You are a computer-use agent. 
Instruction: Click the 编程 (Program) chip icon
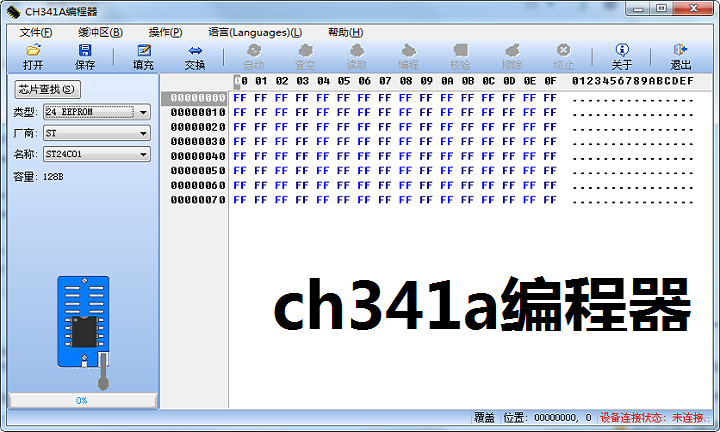408,50
